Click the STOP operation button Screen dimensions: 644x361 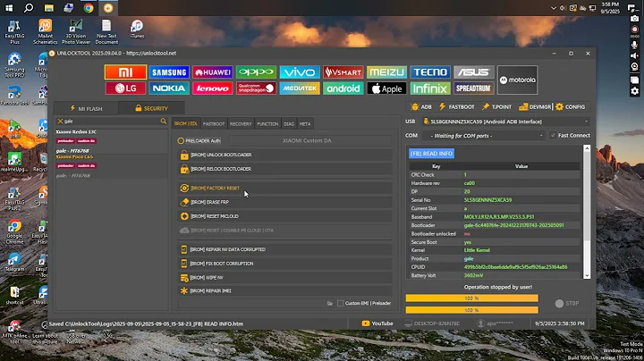(567, 304)
